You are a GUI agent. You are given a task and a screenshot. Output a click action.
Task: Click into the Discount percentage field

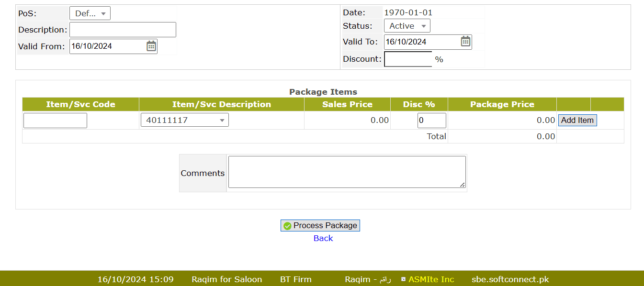(408, 59)
